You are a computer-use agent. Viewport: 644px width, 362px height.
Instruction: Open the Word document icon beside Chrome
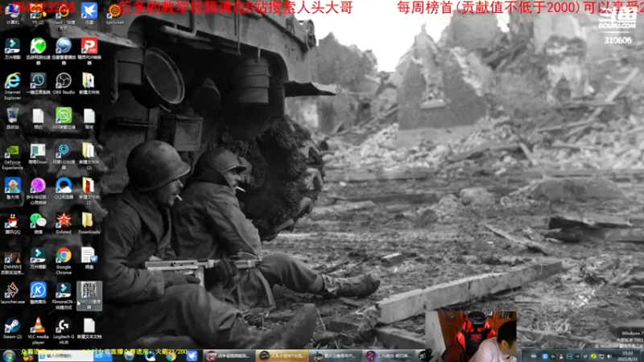tap(89, 257)
